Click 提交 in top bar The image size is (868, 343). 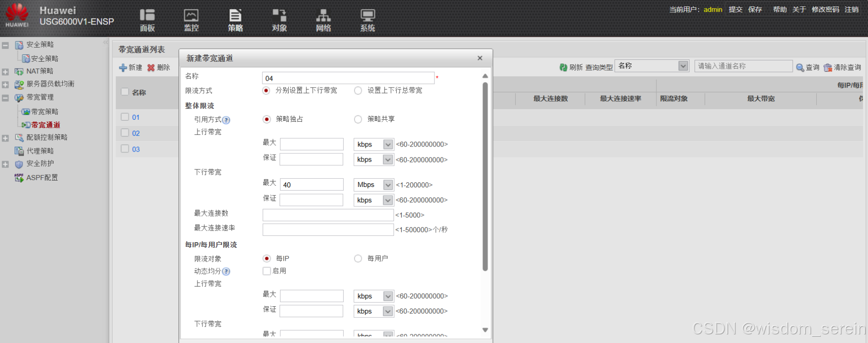[735, 10]
